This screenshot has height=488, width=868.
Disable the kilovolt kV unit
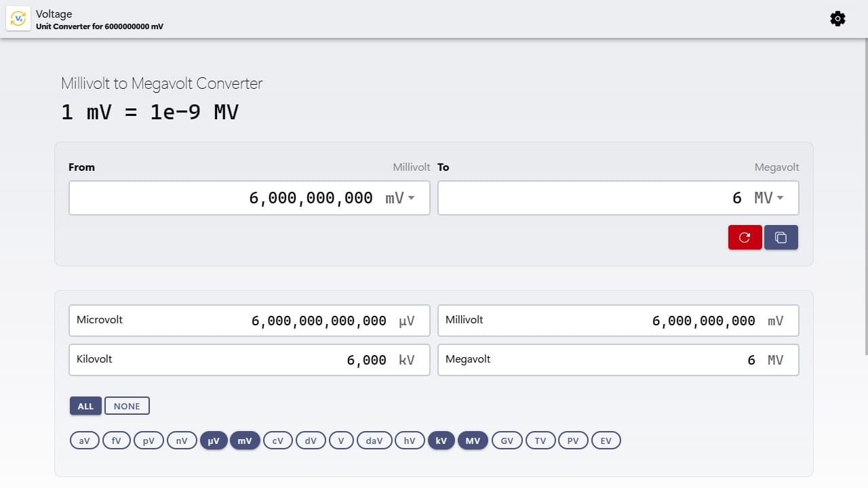[441, 440]
